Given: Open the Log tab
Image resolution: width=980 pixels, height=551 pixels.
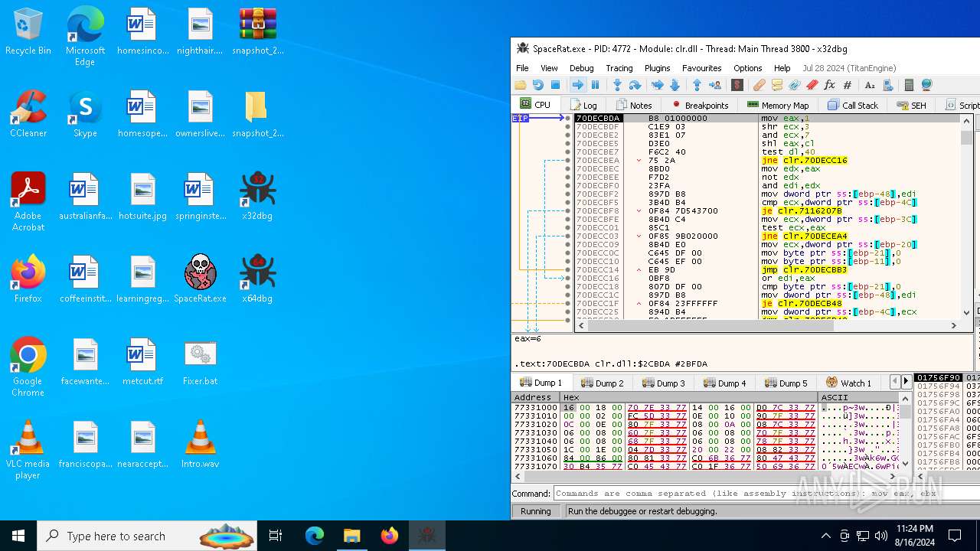Looking at the screenshot, I should 583,105.
